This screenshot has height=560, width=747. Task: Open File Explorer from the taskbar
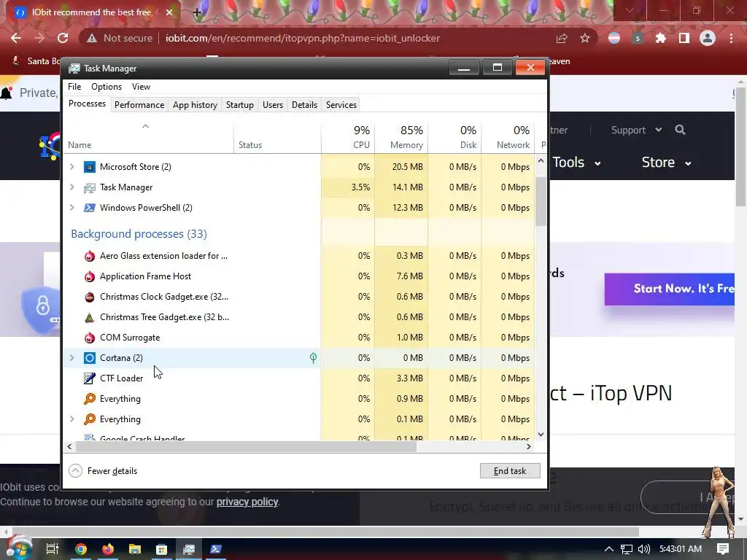135,549
